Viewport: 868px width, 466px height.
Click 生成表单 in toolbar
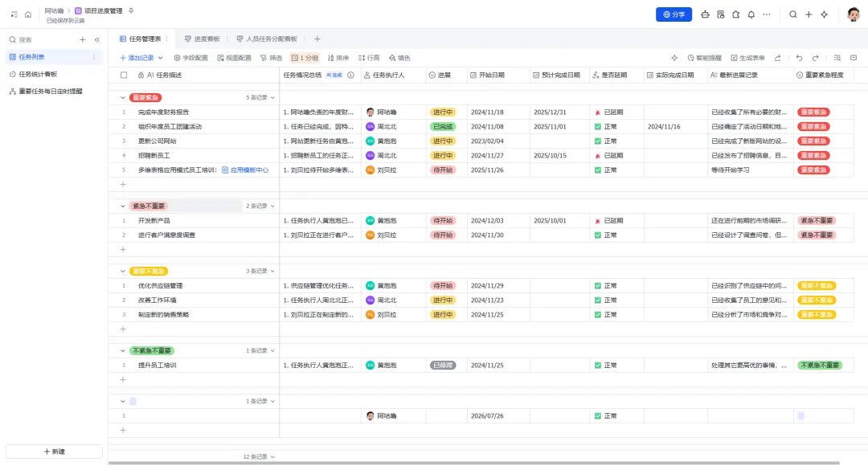coord(748,58)
